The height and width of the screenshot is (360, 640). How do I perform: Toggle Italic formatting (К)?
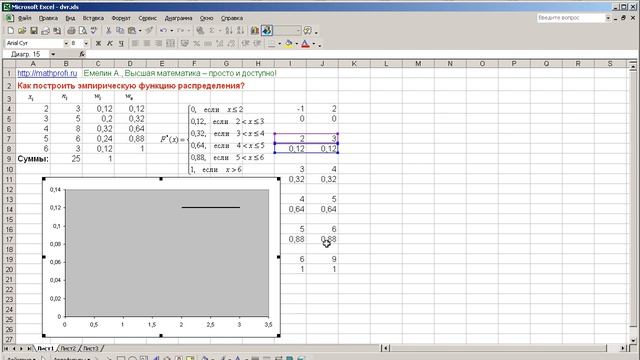[x=109, y=43]
